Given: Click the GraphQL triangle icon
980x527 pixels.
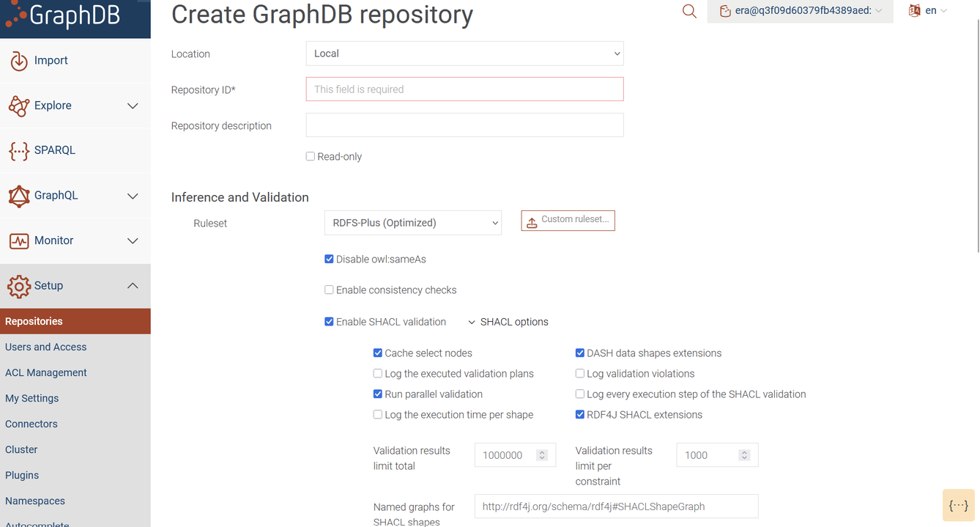Looking at the screenshot, I should click(19, 196).
